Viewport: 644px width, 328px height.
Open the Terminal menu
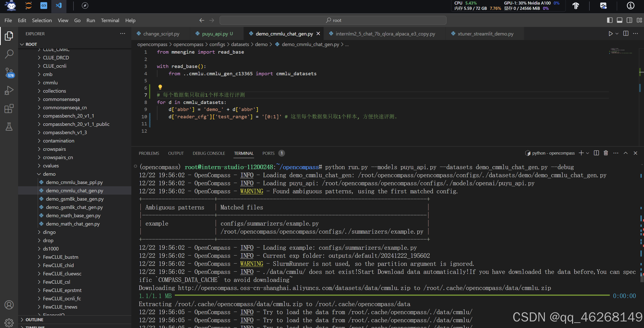[x=110, y=20]
